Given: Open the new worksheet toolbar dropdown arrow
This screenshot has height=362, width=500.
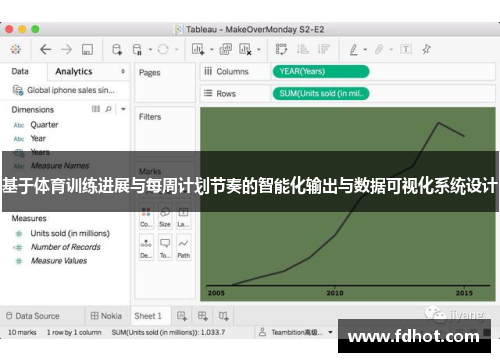Looking at the screenshot, I should pyautogui.click(x=212, y=50).
